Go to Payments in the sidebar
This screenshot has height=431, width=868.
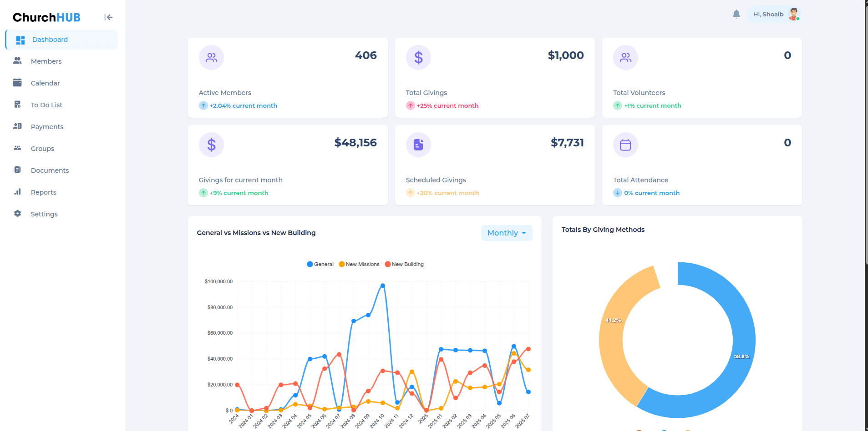coord(47,127)
